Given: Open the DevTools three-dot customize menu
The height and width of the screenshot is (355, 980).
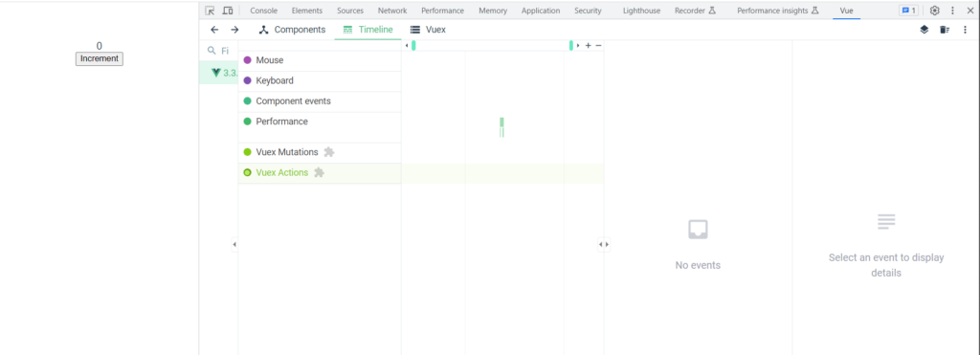Looking at the screenshot, I should click(952, 11).
